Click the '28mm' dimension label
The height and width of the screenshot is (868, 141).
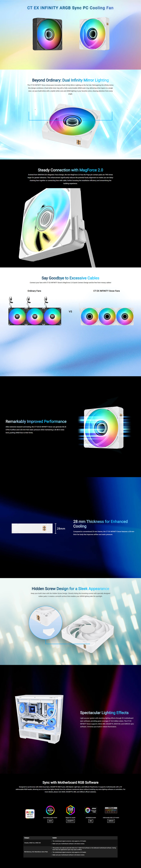pyautogui.click(x=61, y=528)
